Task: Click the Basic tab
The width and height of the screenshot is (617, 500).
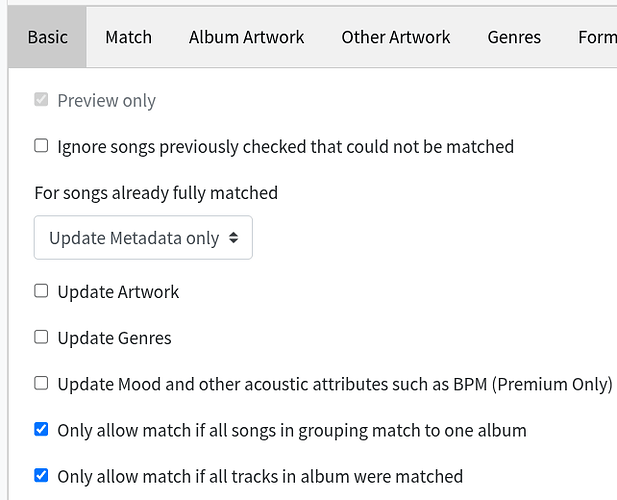Action: point(47,37)
